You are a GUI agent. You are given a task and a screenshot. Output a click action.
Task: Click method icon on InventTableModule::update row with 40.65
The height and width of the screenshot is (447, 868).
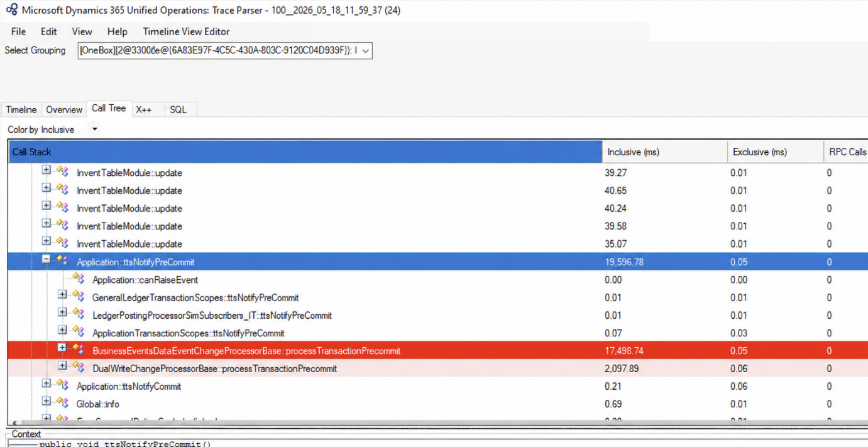point(62,189)
